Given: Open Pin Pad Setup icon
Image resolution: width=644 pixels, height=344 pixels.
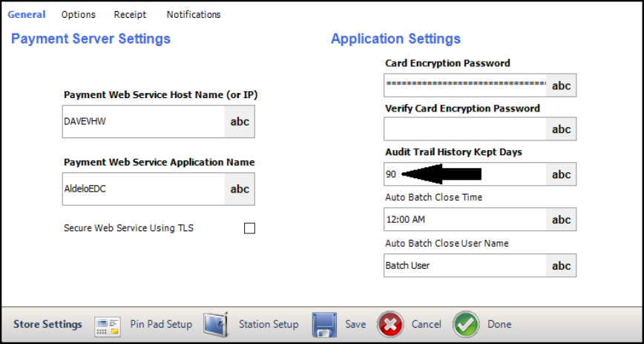Looking at the screenshot, I should 108,325.
